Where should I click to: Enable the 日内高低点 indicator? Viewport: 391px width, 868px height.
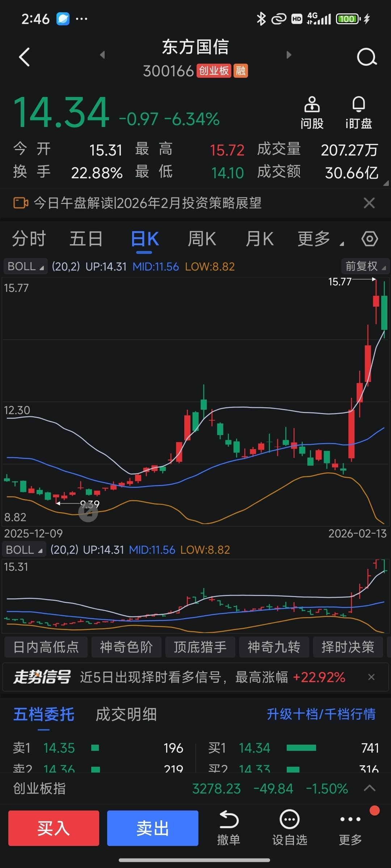coord(46,647)
